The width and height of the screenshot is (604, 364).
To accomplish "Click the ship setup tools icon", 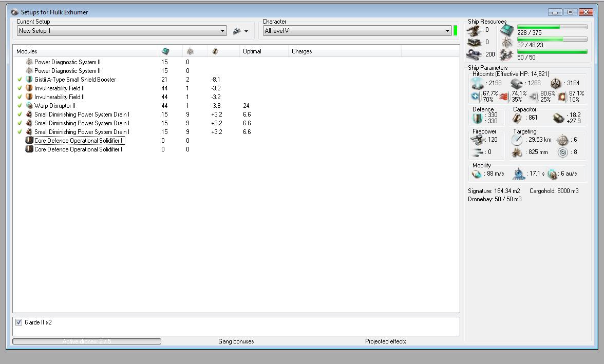I will tap(237, 31).
